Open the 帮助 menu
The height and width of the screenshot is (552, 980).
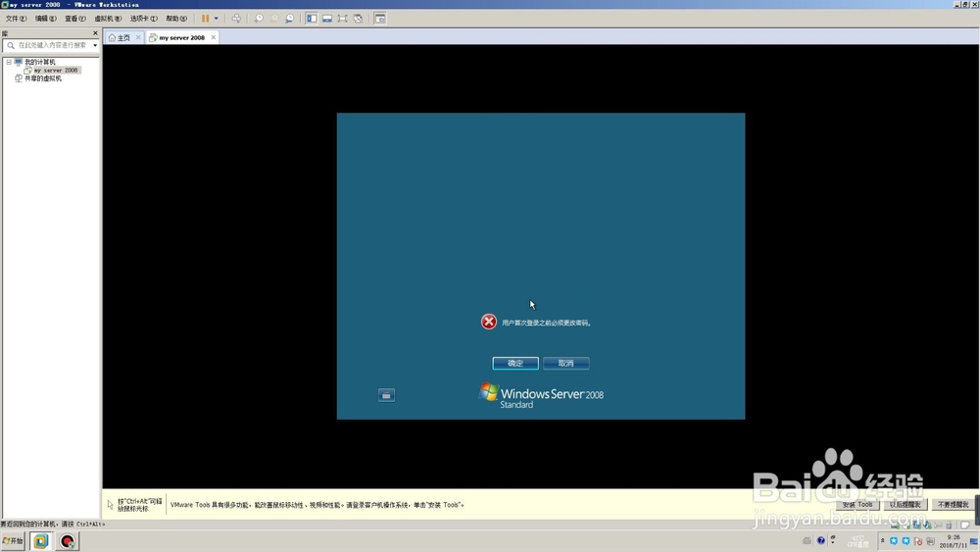point(176,19)
